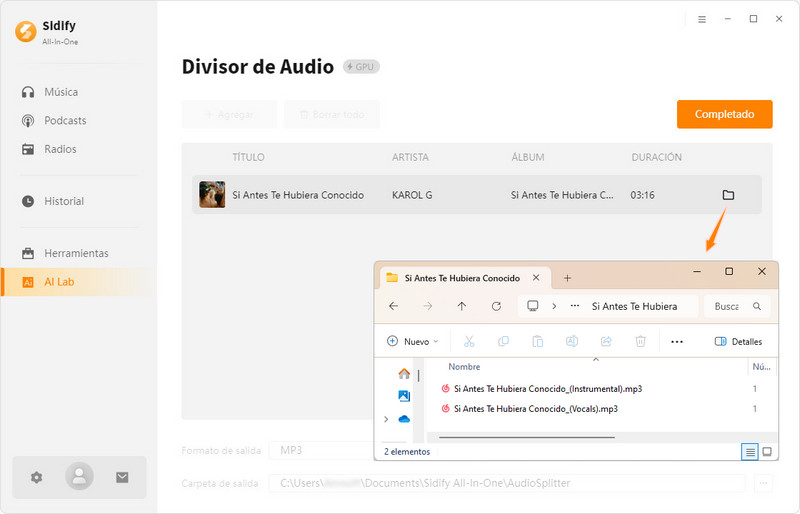Image resolution: width=800 pixels, height=514 pixels.
Task: Open the Nuevo dropdown in Explorer
Action: [x=413, y=341]
